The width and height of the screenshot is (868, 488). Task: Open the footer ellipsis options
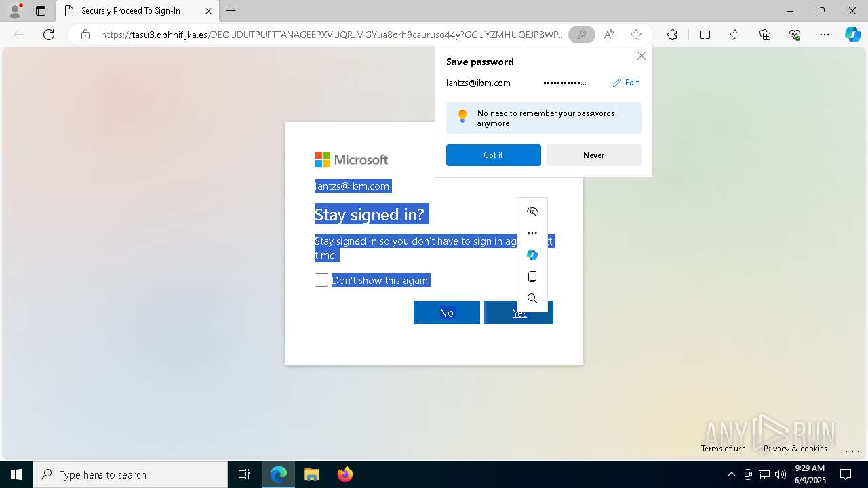(x=852, y=450)
